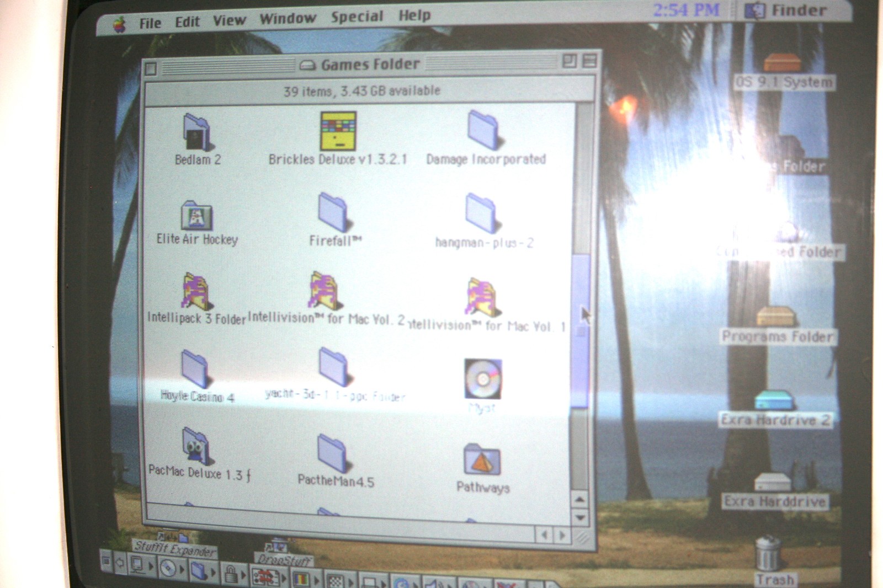Click the scroll left arrow in Games Folder
The width and height of the screenshot is (883, 588).
pos(544,534)
